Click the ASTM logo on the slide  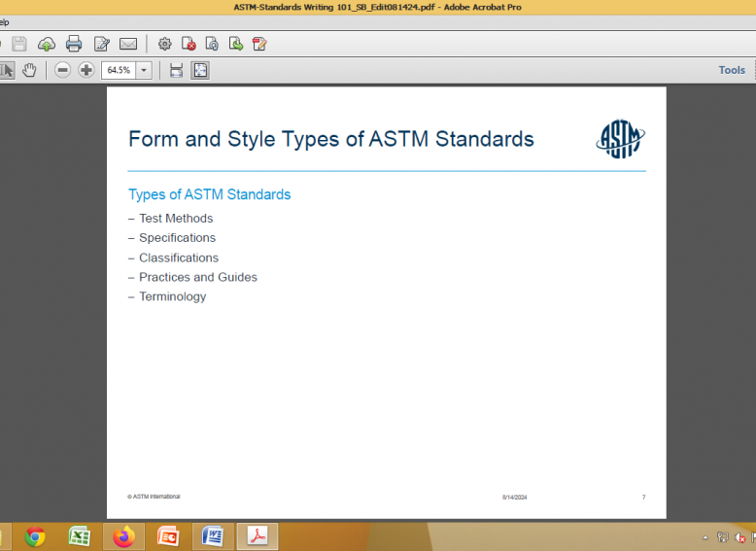[x=621, y=139]
